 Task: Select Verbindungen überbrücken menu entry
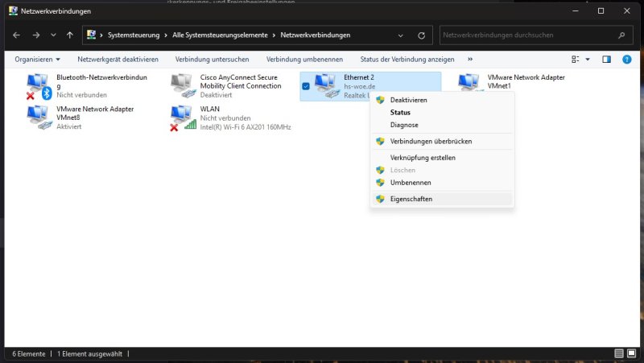(x=442, y=142)
